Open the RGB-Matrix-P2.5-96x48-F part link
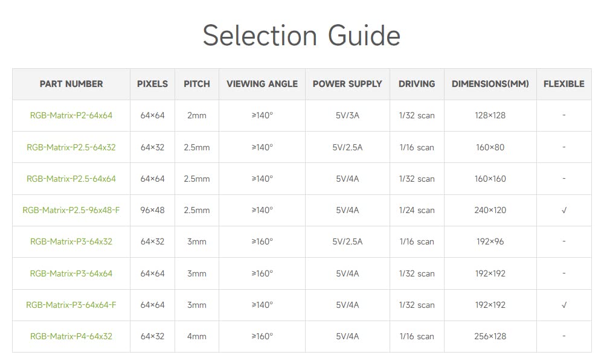The height and width of the screenshot is (364, 604). click(x=71, y=211)
